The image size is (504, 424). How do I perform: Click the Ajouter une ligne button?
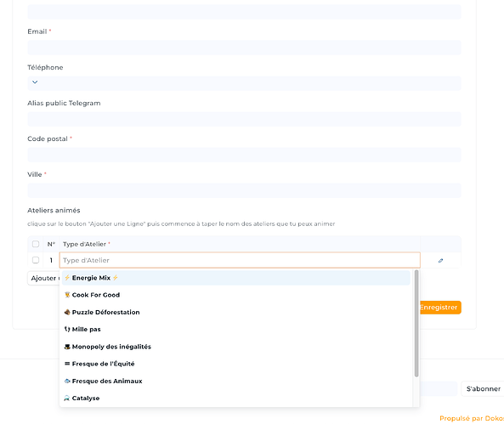point(44,279)
